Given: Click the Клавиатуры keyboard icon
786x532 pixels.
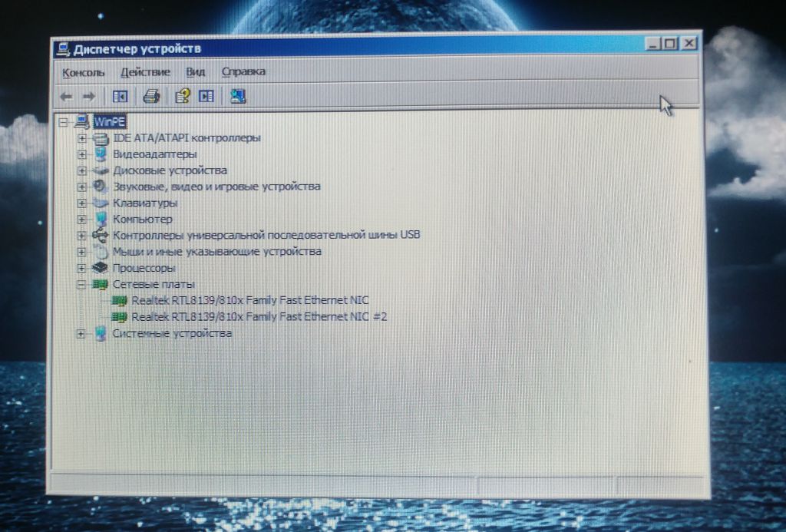Looking at the screenshot, I should pos(101,203).
